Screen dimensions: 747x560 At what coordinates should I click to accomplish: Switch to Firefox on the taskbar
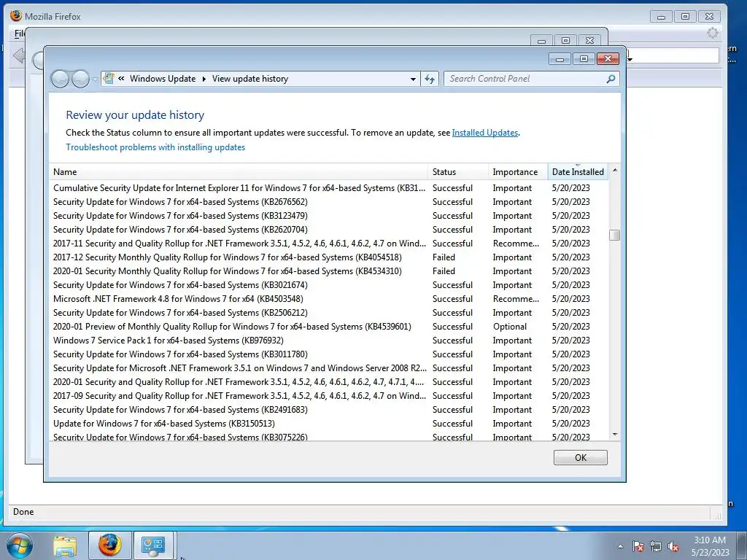coord(109,545)
